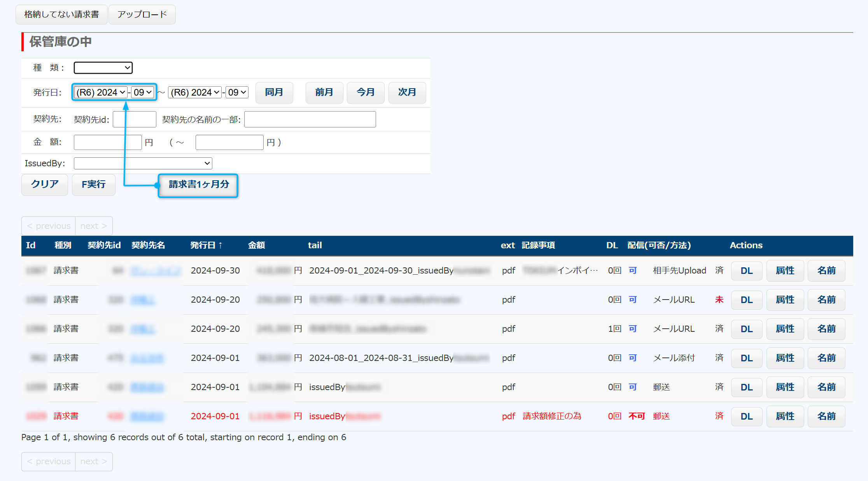The height and width of the screenshot is (481, 868).
Task: Download the first row's invoice via DL
Action: (x=746, y=271)
